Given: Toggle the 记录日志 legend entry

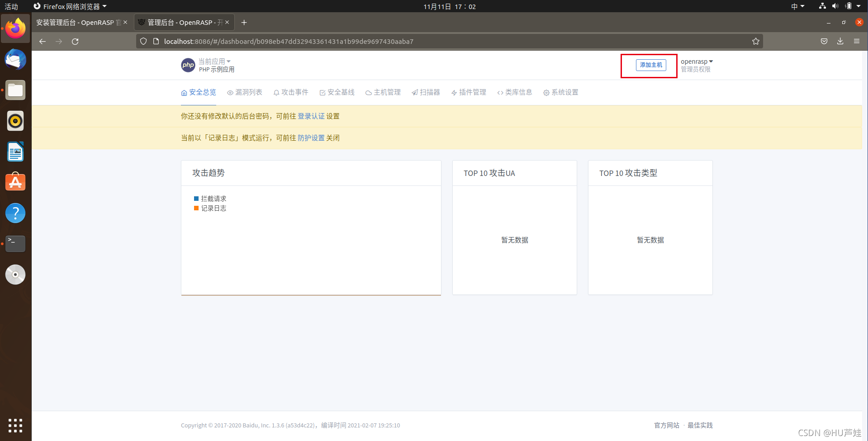Looking at the screenshot, I should tap(211, 208).
